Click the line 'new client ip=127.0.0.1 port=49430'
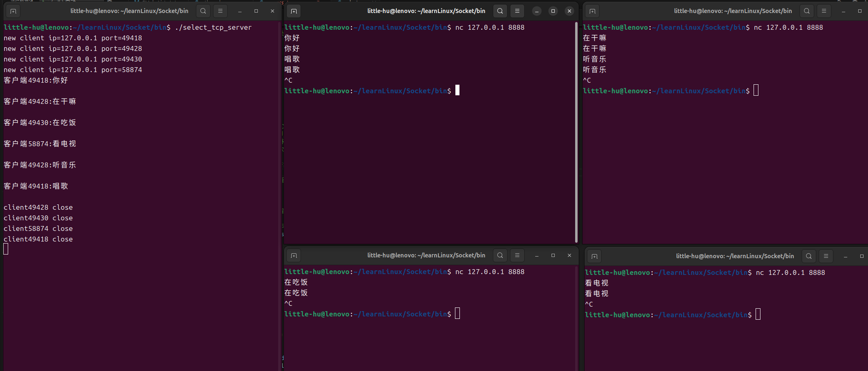 [x=73, y=59]
